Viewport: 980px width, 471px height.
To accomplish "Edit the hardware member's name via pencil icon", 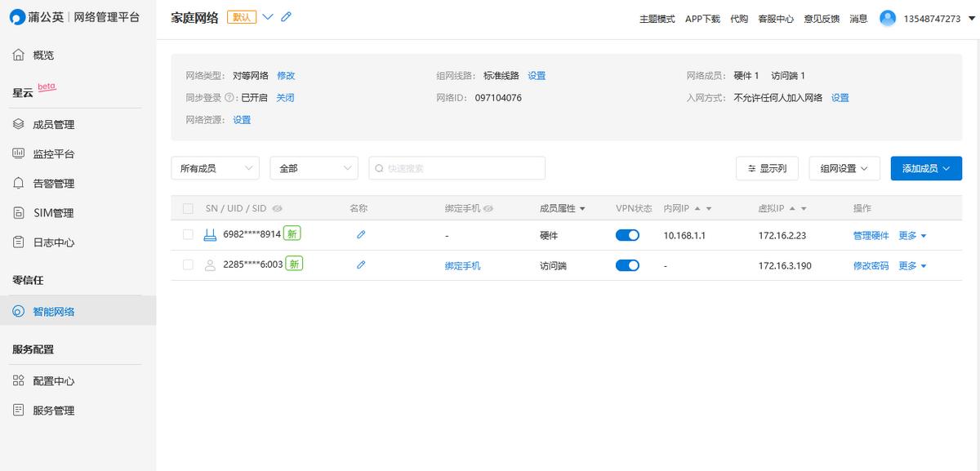I will [x=361, y=234].
